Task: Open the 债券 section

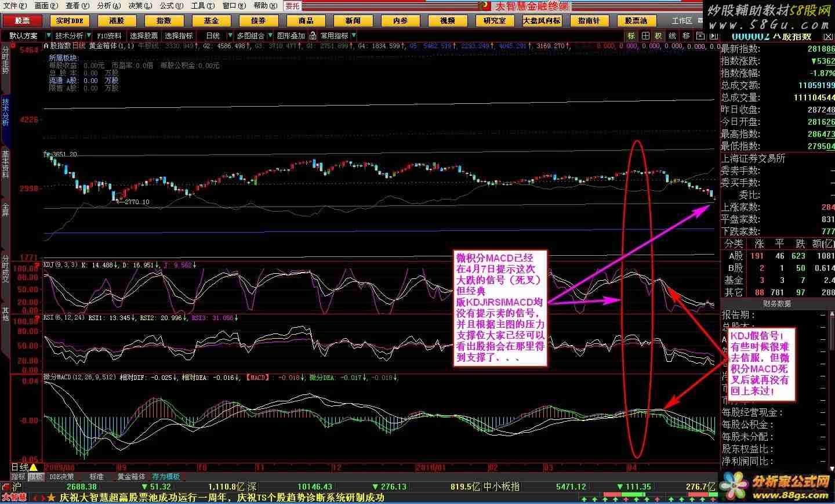Action: [x=259, y=21]
